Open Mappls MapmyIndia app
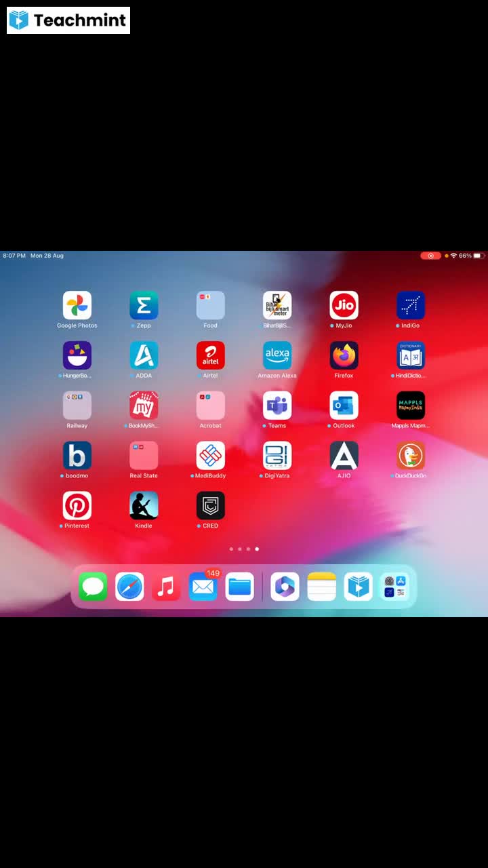The image size is (488, 868). point(411,406)
